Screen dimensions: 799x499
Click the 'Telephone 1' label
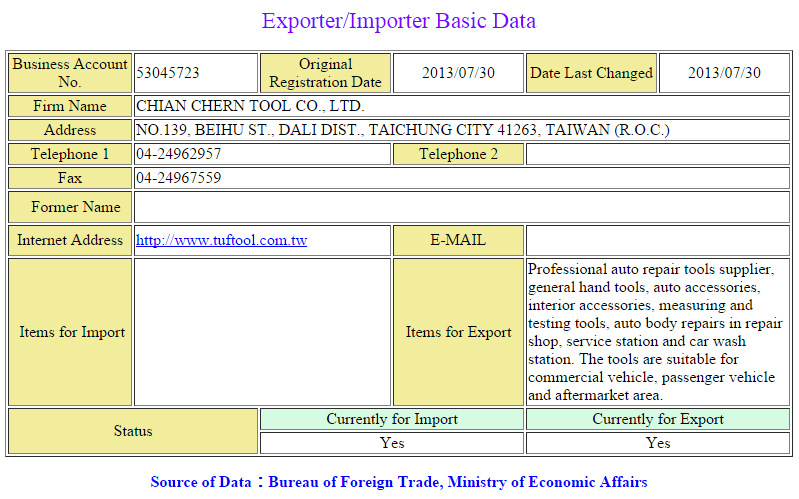[70, 154]
